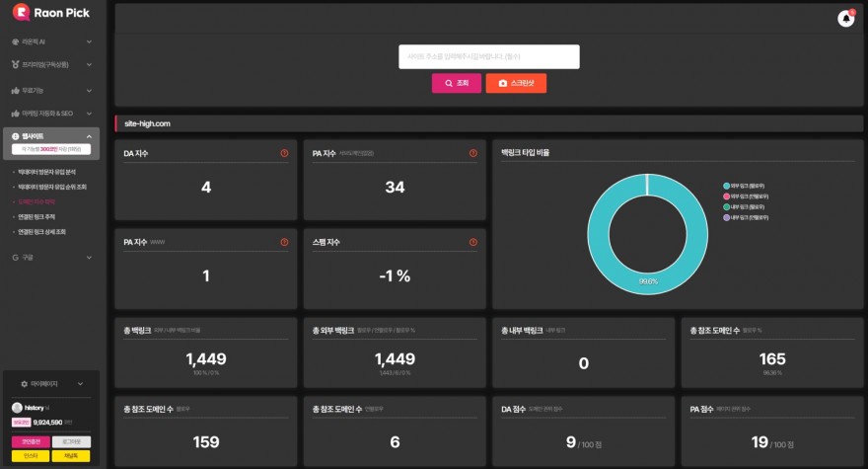Open the notification bell icon
The image size is (868, 469).
(x=845, y=18)
